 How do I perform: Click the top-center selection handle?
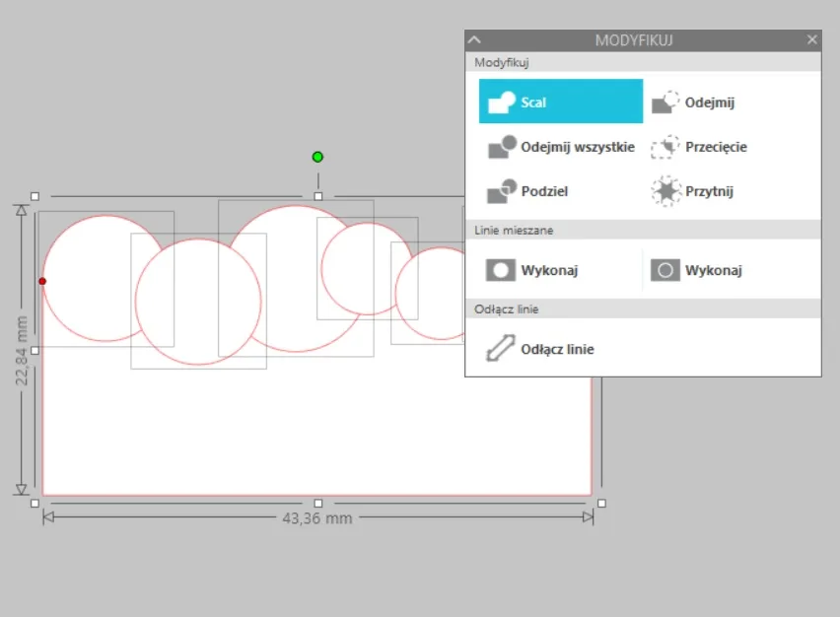pyautogui.click(x=318, y=196)
